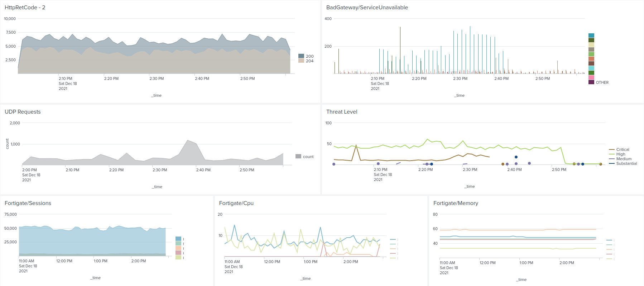Viewport: 644px width, 286px height.
Task: Click the mint green swatch in Fortigate/Sessions legend
Action: click(x=178, y=243)
